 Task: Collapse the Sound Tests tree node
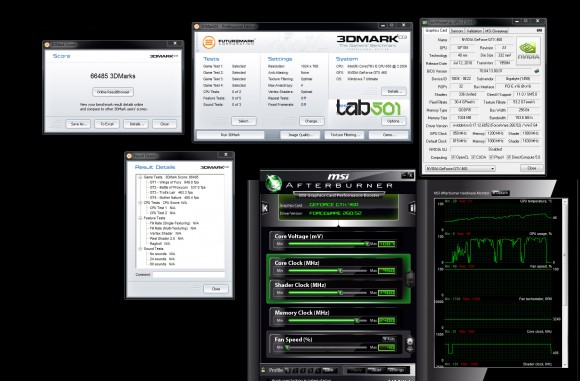[140, 249]
